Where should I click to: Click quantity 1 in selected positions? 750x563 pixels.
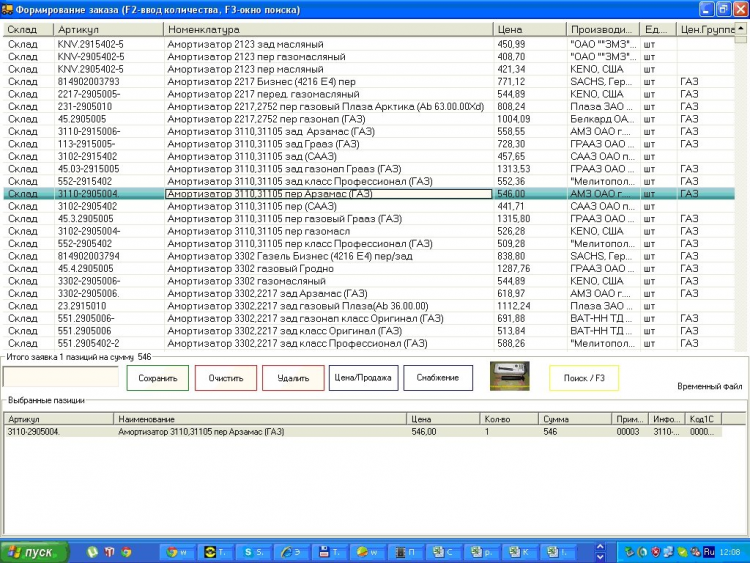point(487,432)
